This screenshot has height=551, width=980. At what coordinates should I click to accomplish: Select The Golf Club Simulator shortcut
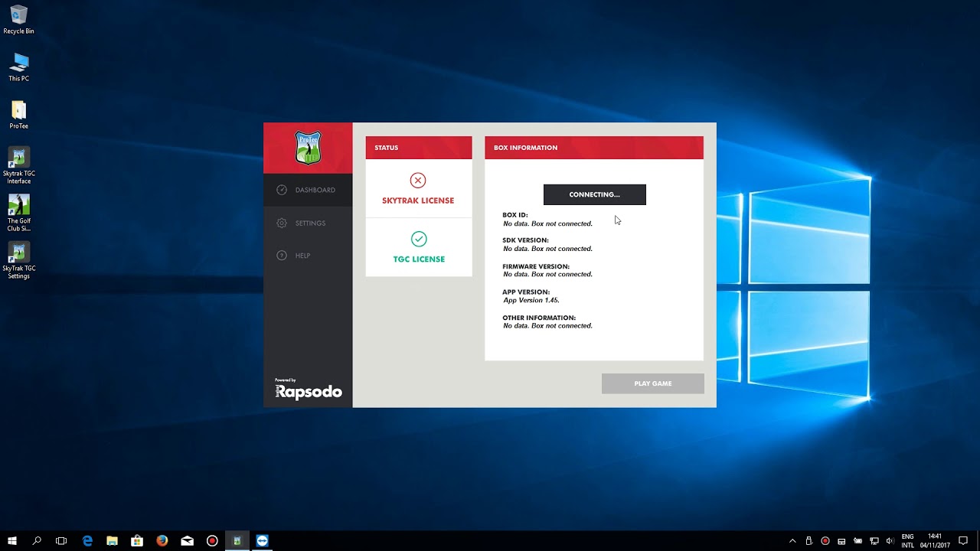click(19, 213)
